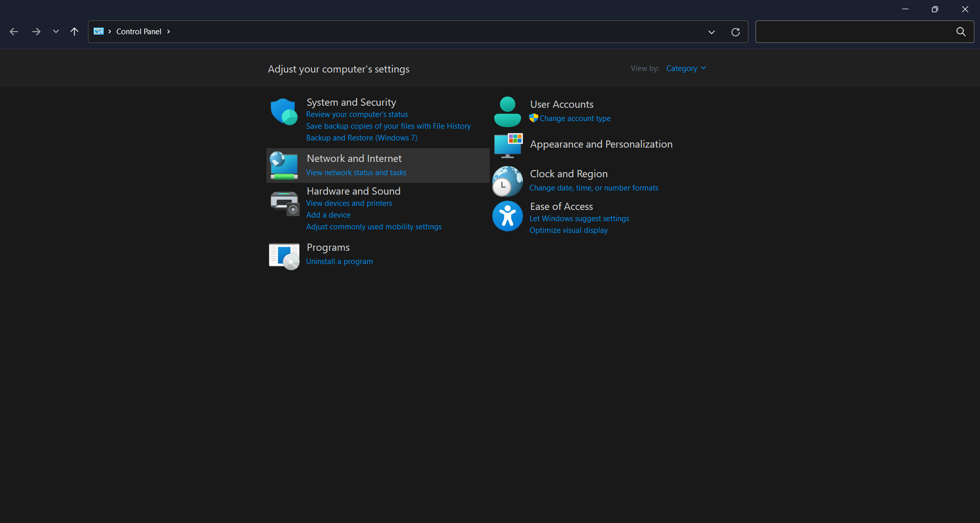Viewport: 980px width, 523px height.
Task: Refresh the Control Panel view
Action: [x=735, y=32]
